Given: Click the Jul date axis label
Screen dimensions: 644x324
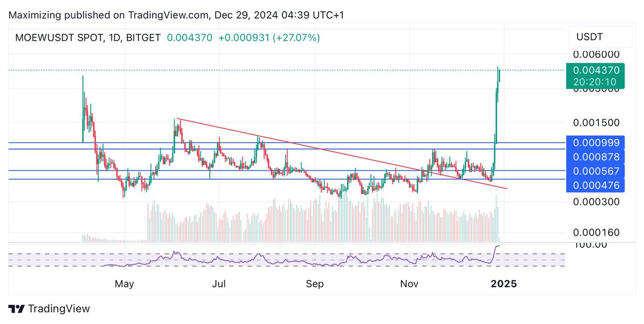Looking at the screenshot, I should tap(218, 283).
